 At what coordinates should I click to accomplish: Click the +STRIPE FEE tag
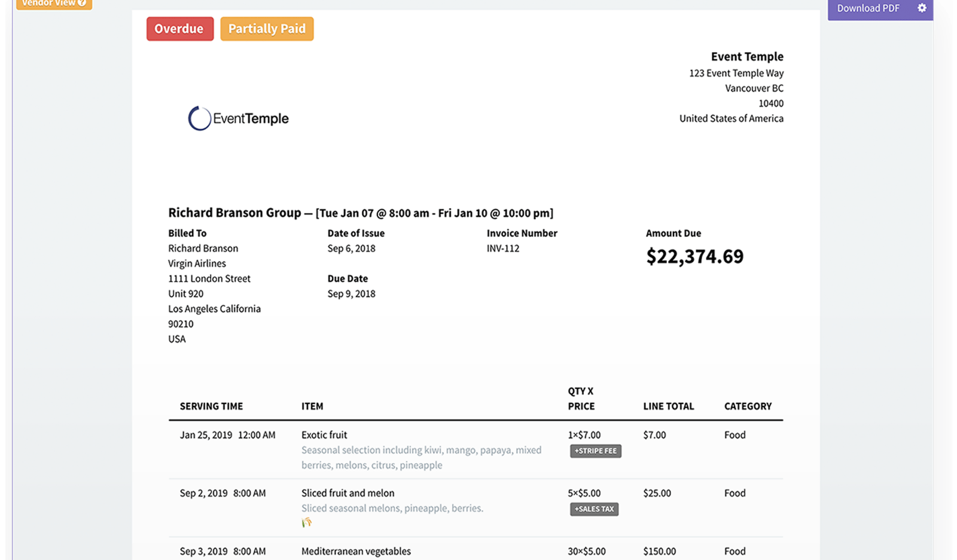[595, 451]
